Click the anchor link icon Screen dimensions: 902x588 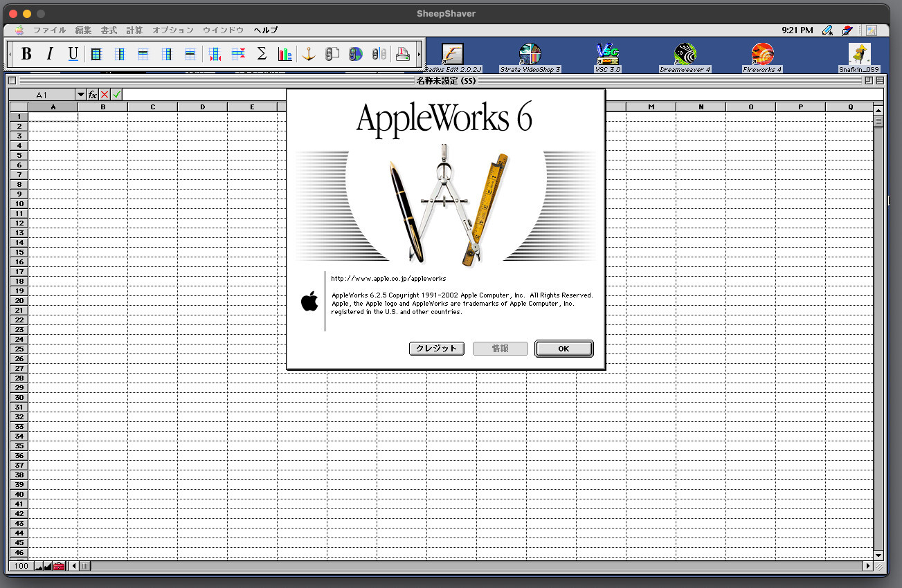(309, 54)
